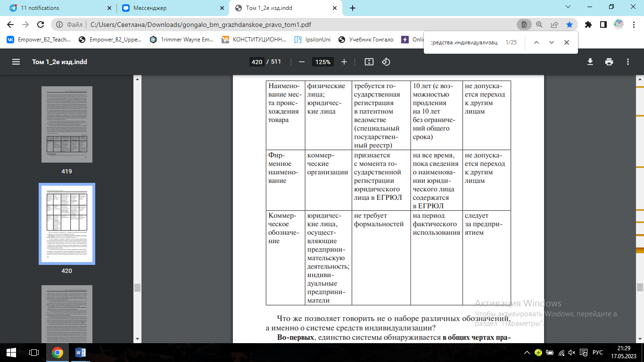
Task: Click the find-in-page icon in address bar
Action: 524,25
